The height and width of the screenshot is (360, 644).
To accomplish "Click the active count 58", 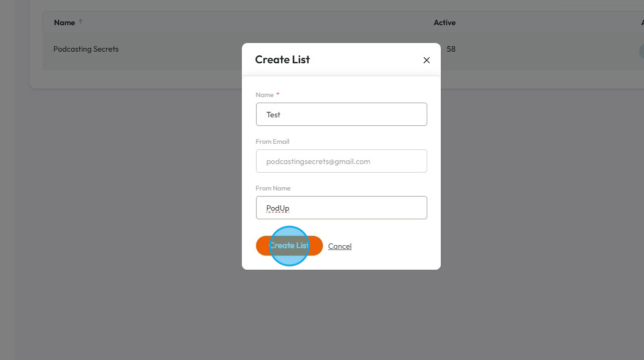I will (451, 49).
